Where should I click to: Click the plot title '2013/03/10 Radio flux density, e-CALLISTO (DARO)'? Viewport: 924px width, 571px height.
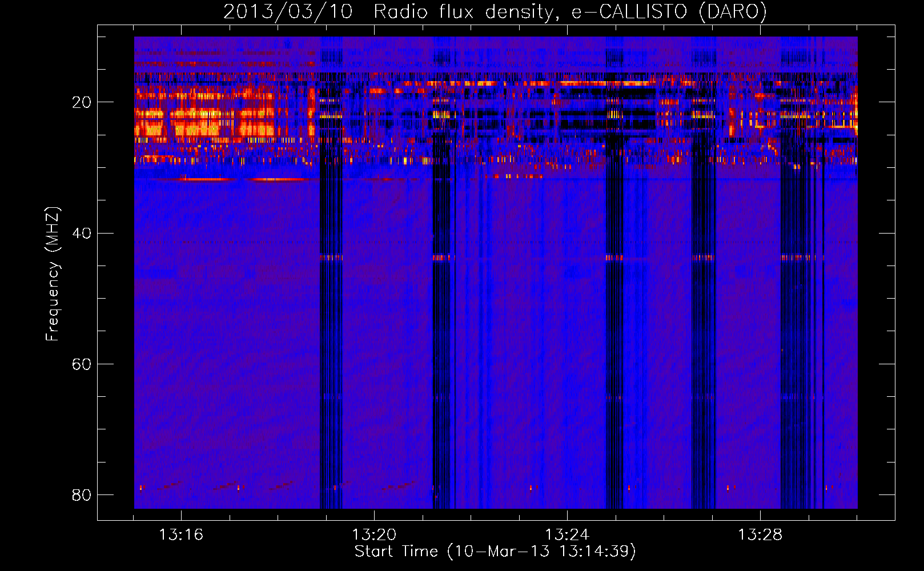(495, 12)
